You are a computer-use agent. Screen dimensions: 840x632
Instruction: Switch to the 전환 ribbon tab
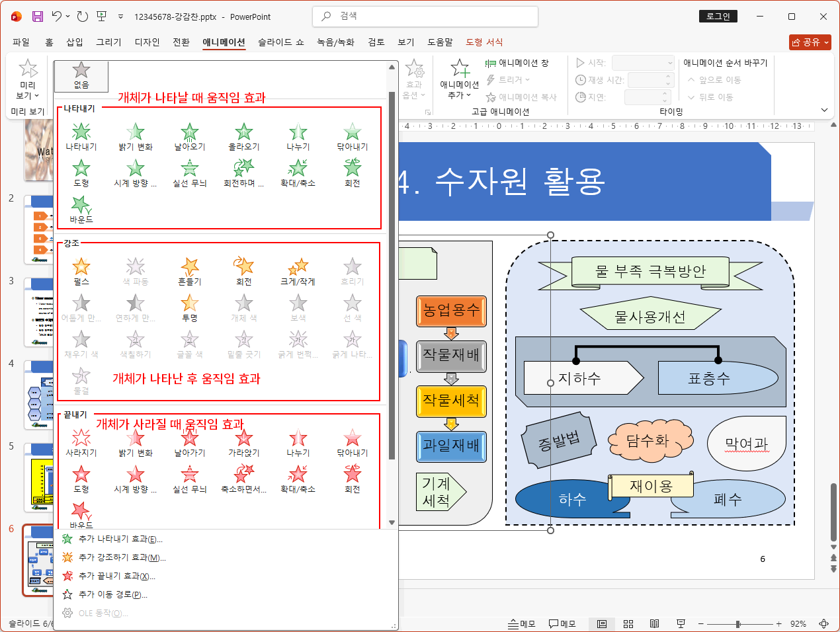(182, 41)
